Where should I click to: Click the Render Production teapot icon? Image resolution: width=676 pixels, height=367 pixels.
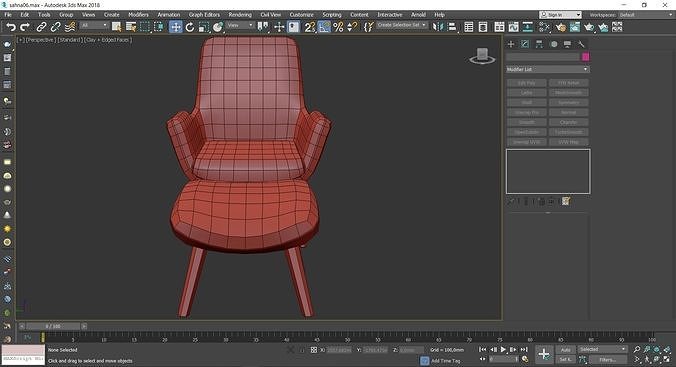(x=589, y=27)
